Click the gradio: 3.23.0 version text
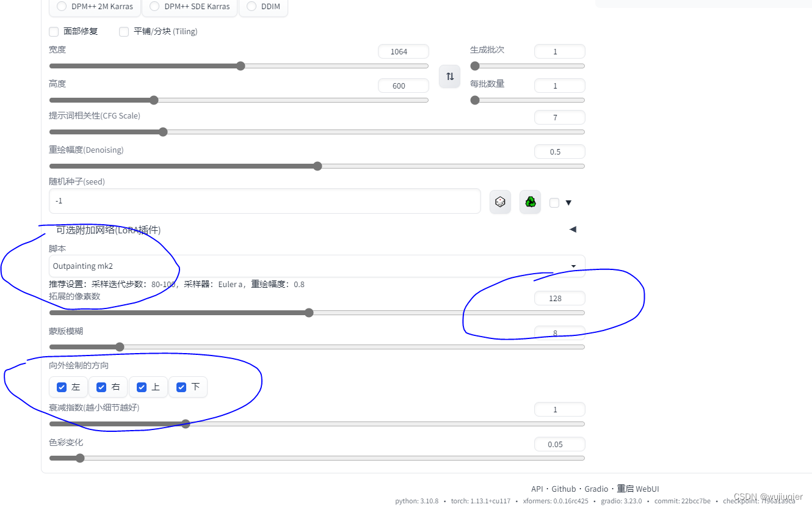The width and height of the screenshot is (812, 507). coord(622,501)
